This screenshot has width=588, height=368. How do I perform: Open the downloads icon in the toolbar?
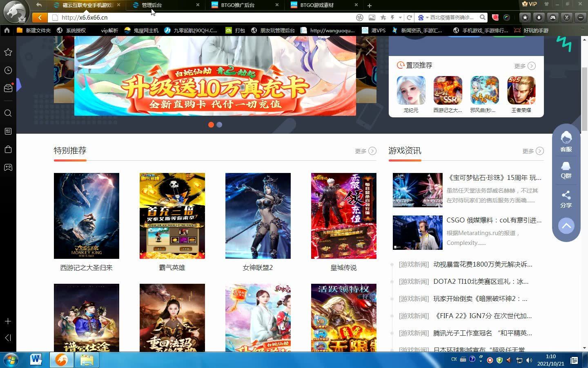pos(539,17)
